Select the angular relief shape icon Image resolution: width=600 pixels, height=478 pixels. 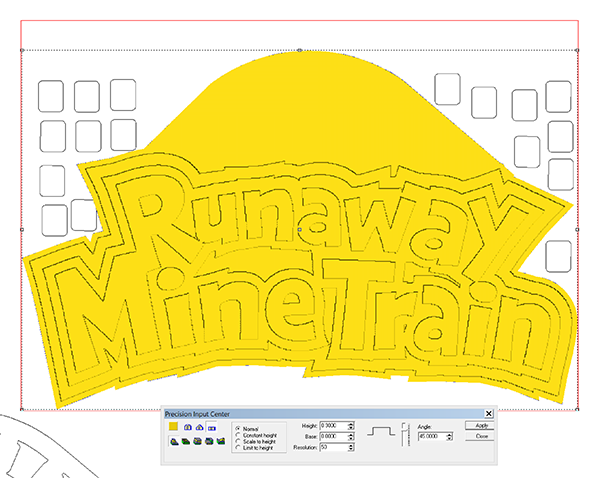point(199,427)
